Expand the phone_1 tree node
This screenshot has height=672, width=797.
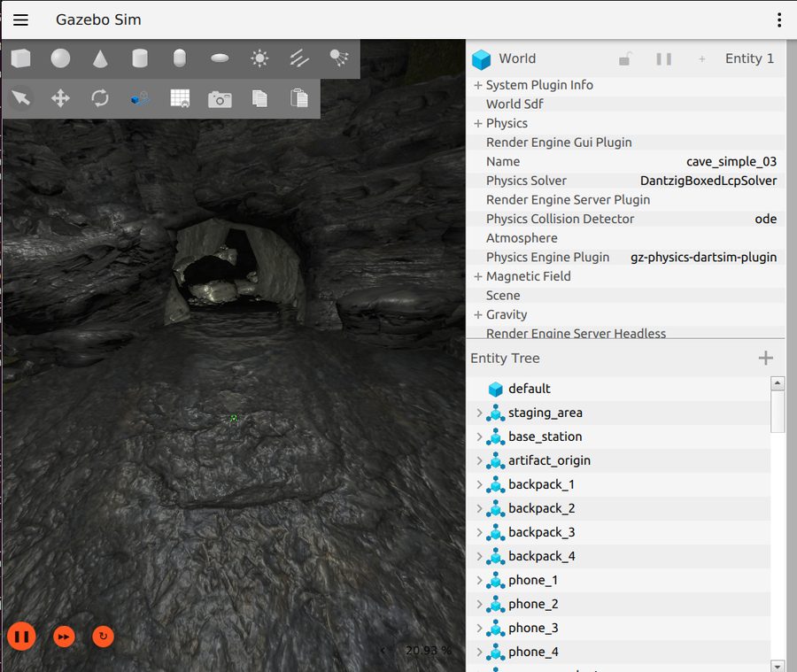pos(479,580)
